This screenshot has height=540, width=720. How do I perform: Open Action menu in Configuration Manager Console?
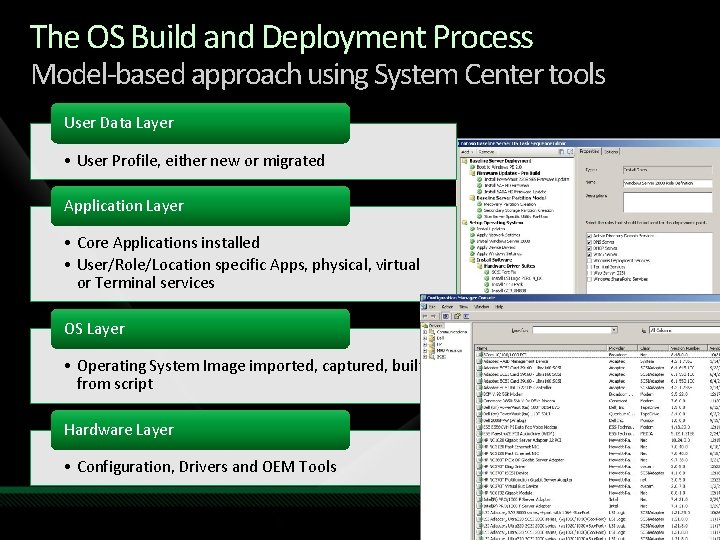pos(447,307)
